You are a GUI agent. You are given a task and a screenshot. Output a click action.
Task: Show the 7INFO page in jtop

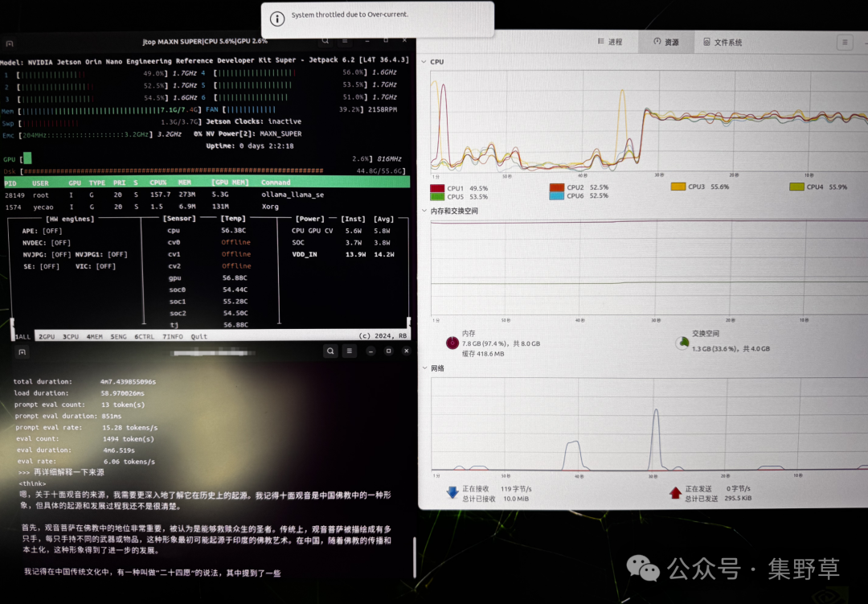[172, 336]
